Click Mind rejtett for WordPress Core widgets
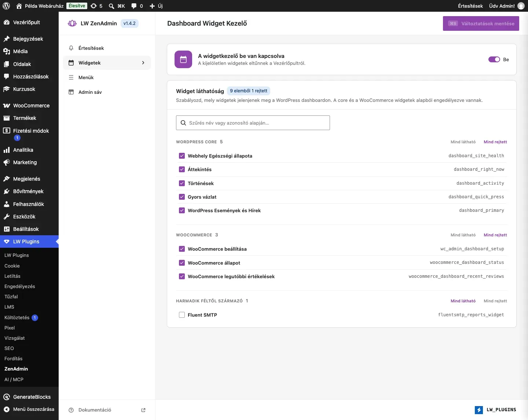 tap(495, 142)
